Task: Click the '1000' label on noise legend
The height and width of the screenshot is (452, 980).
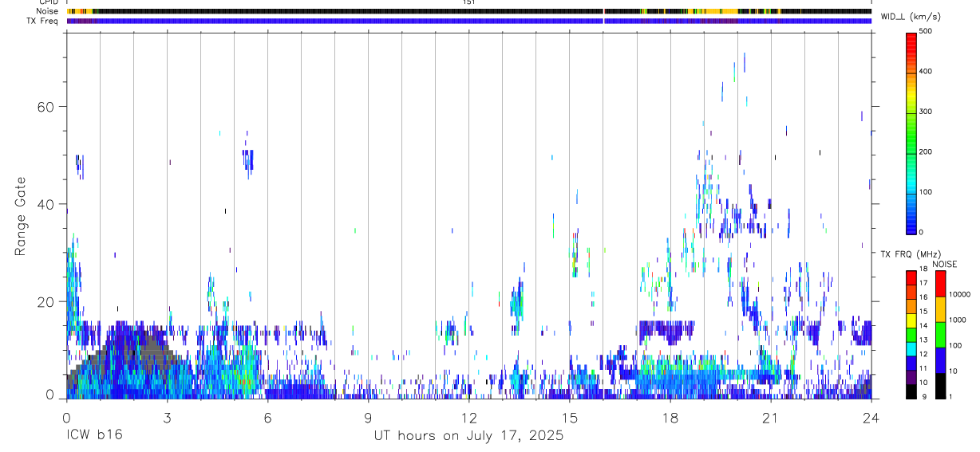Action: point(956,319)
